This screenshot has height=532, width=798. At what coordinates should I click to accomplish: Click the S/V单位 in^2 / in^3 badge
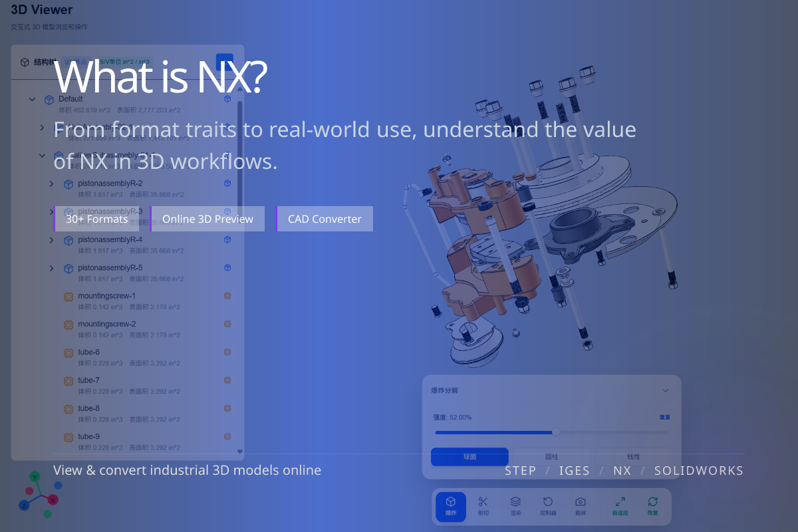[x=124, y=62]
